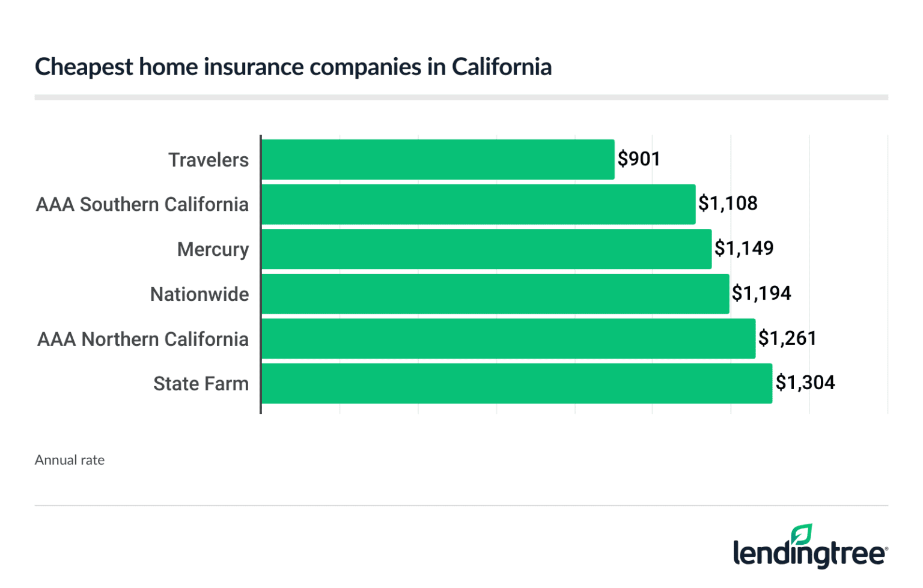
Task: Select the AAA Southern California bar
Action: pos(478,204)
